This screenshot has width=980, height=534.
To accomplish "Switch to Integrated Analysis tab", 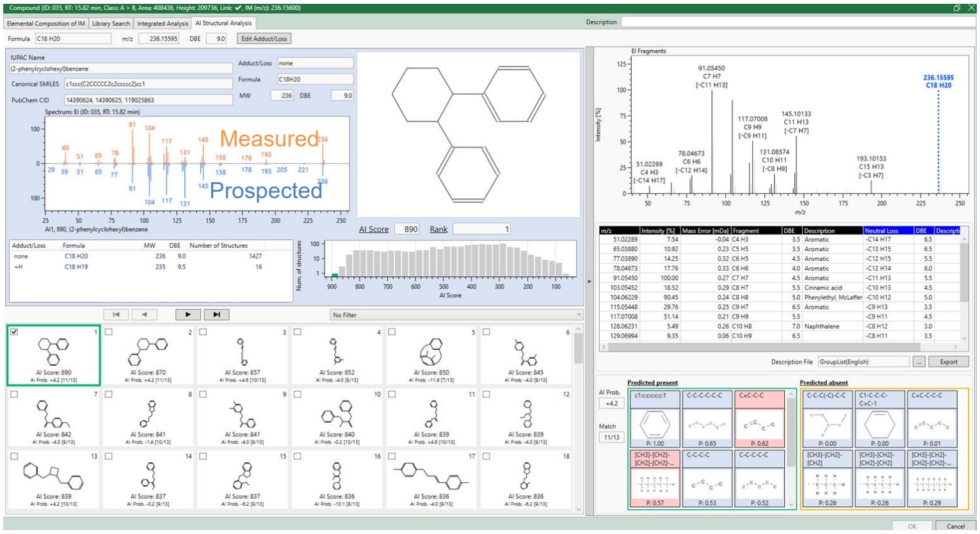I will click(163, 24).
